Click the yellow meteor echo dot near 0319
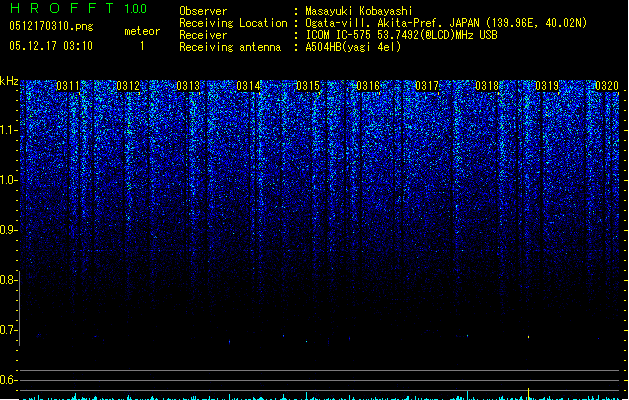The image size is (629, 400). (x=528, y=337)
